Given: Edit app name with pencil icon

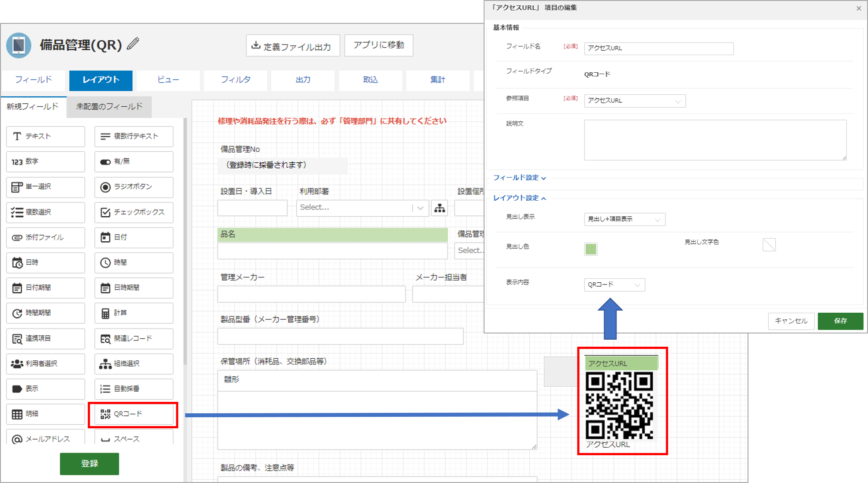Looking at the screenshot, I should coord(133,44).
